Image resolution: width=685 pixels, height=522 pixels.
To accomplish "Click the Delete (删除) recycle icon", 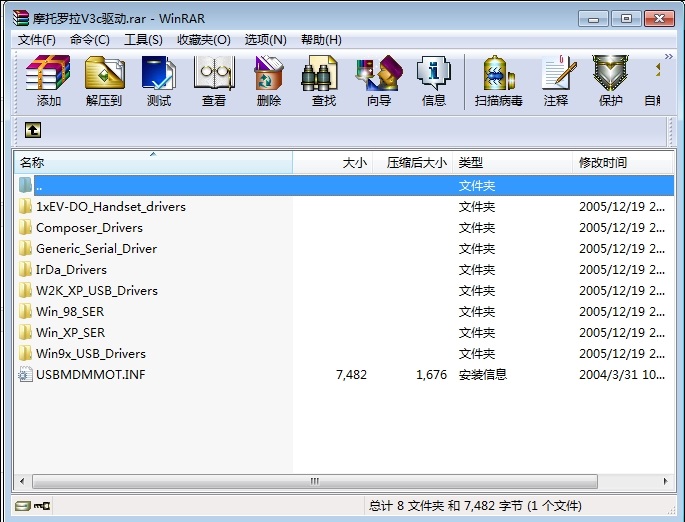I will point(269,73).
